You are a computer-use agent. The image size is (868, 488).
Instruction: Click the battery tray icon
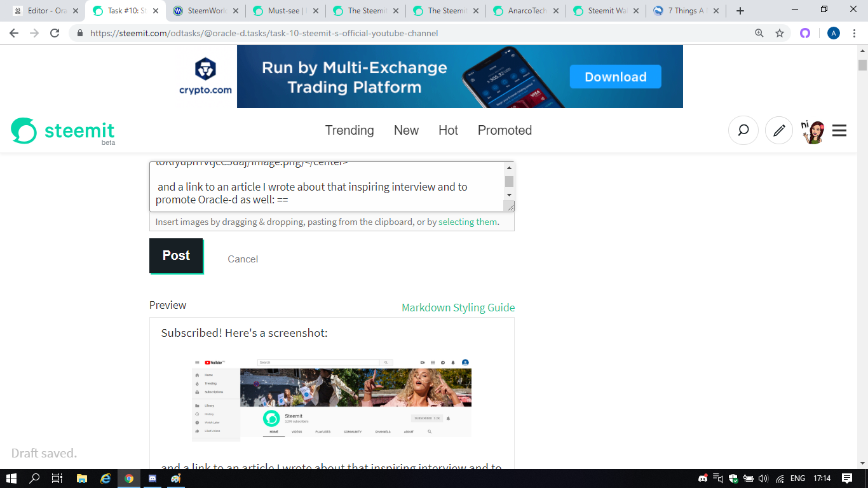(x=749, y=478)
